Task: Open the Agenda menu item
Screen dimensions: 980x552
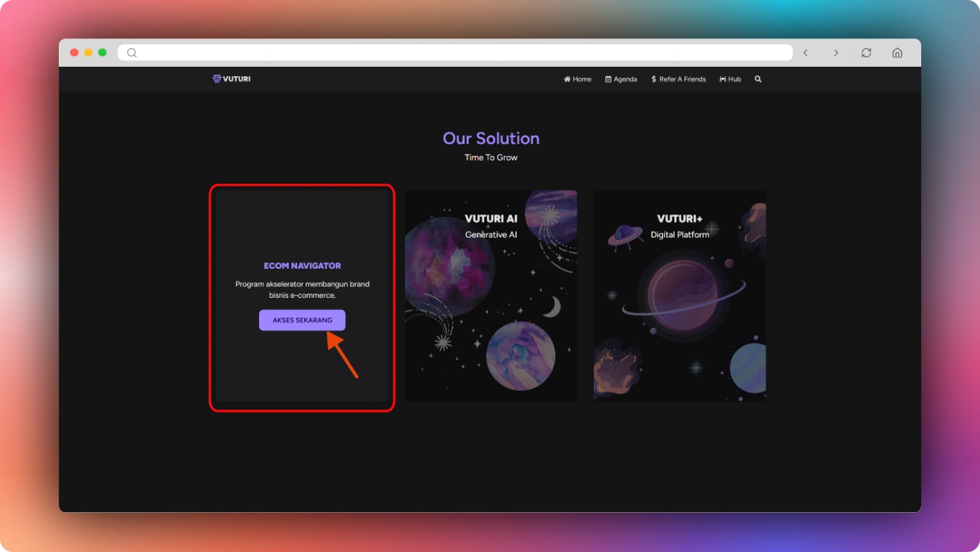Action: [621, 79]
